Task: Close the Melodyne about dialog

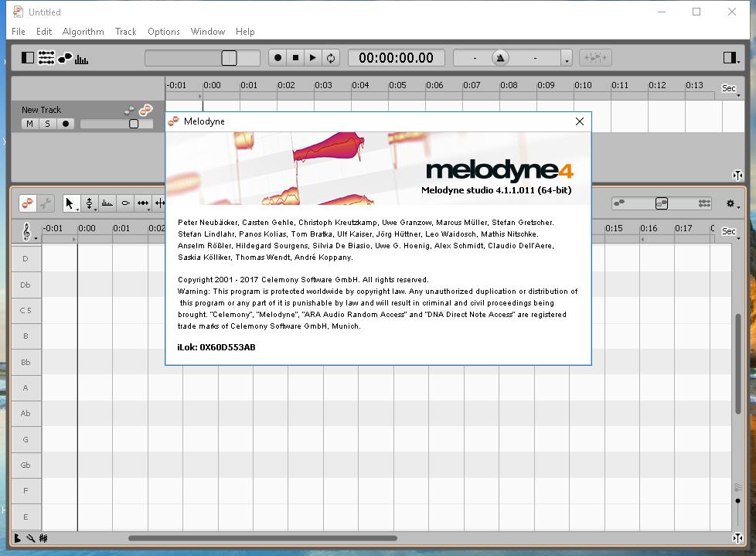Action: [580, 121]
